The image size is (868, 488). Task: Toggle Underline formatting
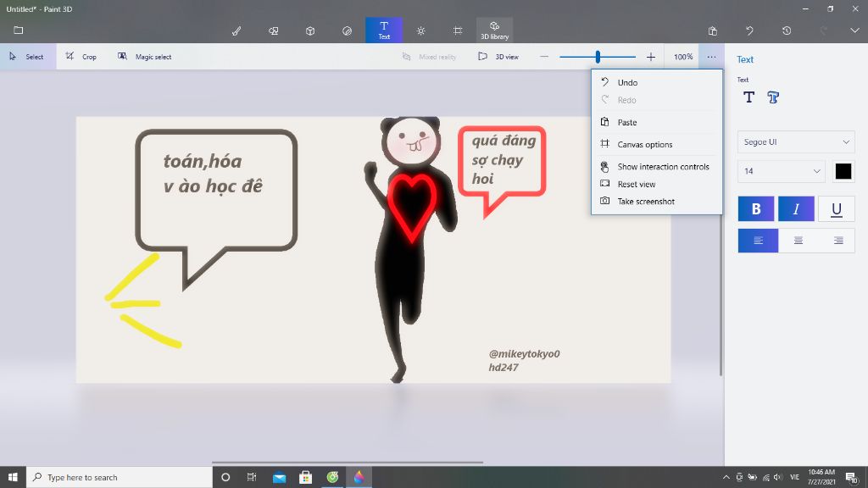click(837, 208)
